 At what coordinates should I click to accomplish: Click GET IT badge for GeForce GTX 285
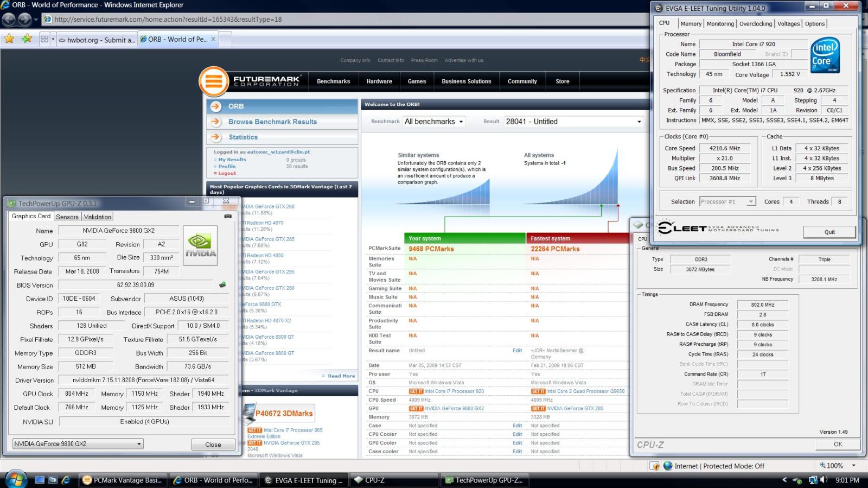(x=538, y=409)
